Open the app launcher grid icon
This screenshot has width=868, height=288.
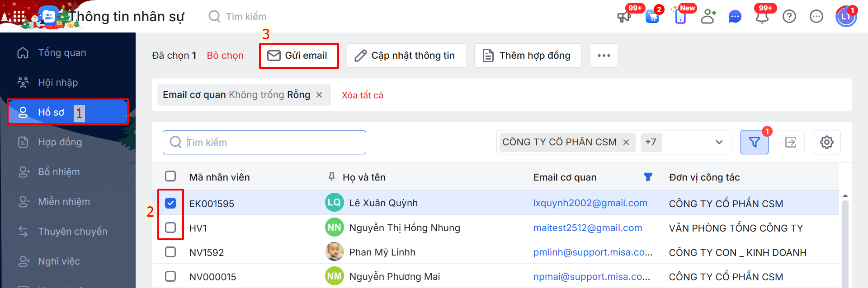19,17
